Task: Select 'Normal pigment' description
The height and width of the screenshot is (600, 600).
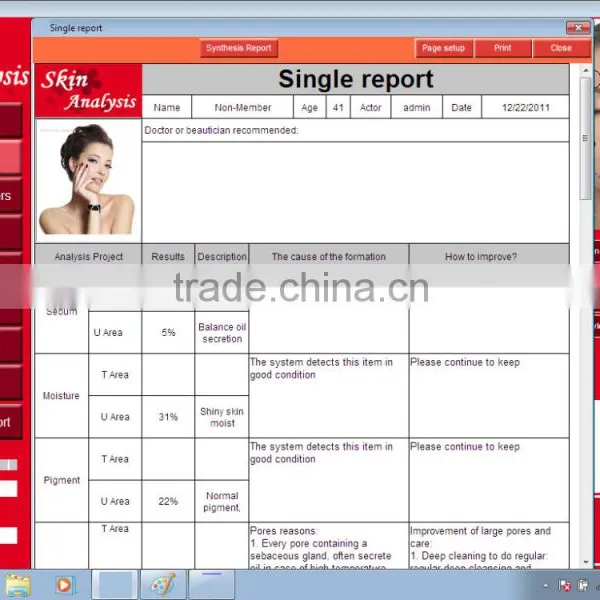Action: point(222,501)
